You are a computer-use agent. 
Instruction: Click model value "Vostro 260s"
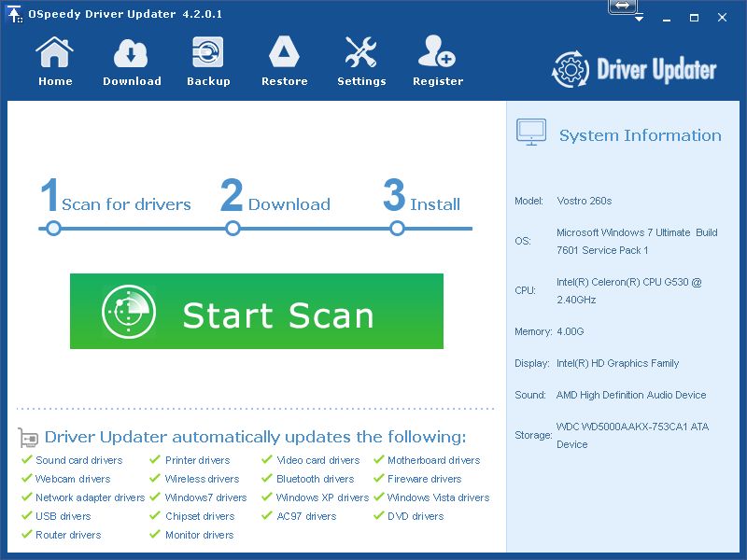tap(585, 201)
